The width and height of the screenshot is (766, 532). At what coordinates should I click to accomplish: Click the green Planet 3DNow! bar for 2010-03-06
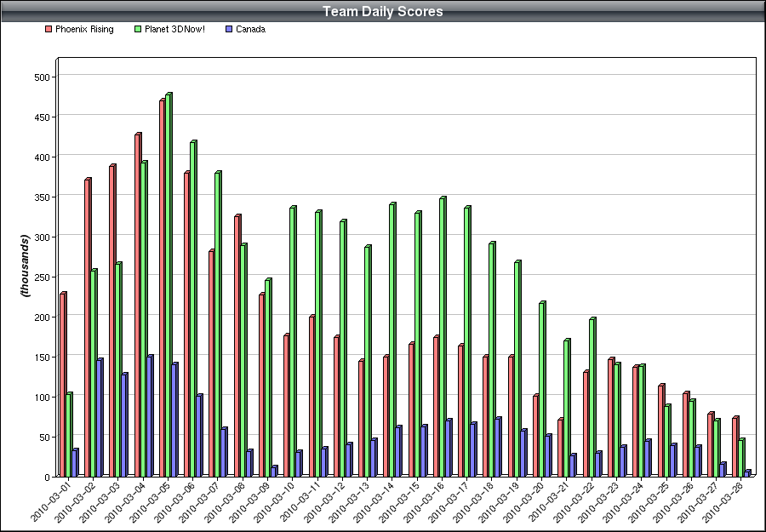(193, 308)
